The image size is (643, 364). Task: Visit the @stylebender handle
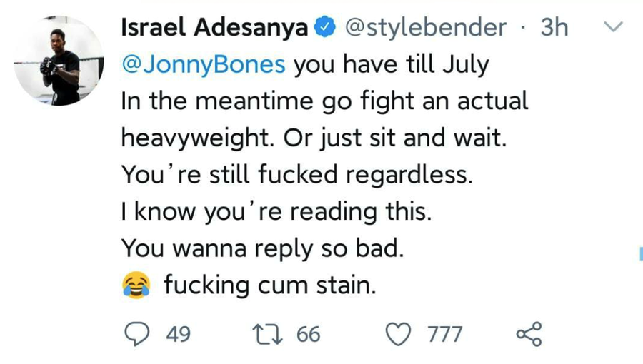click(x=426, y=28)
